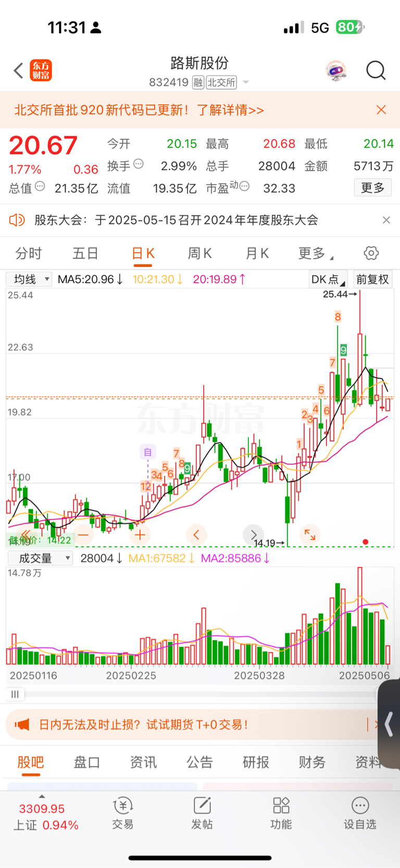Switch to 分时 chart tab
The width and height of the screenshot is (400, 868).
tap(29, 253)
